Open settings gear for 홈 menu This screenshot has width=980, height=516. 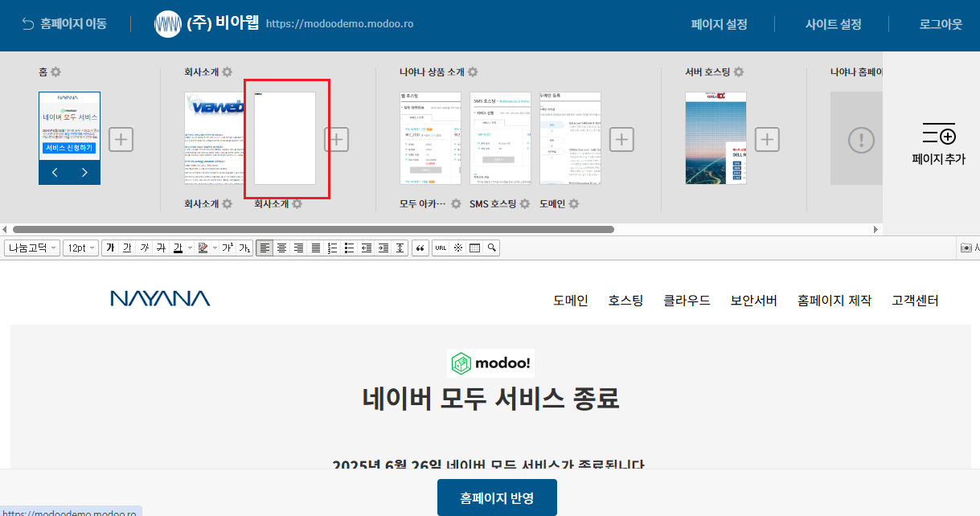click(x=55, y=72)
